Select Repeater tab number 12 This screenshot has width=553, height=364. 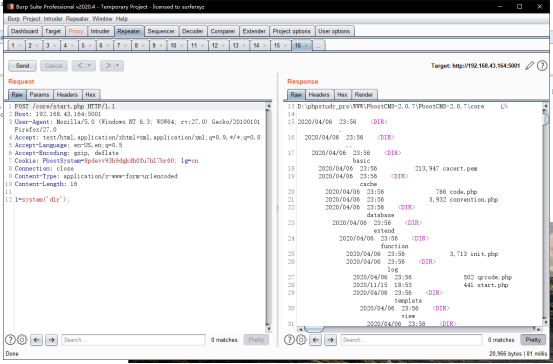tap(215, 46)
